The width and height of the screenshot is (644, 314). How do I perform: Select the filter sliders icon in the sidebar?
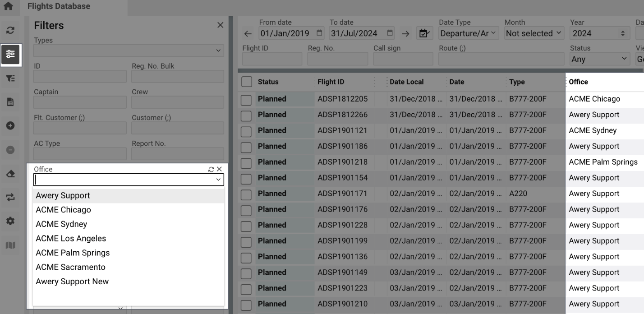10,55
